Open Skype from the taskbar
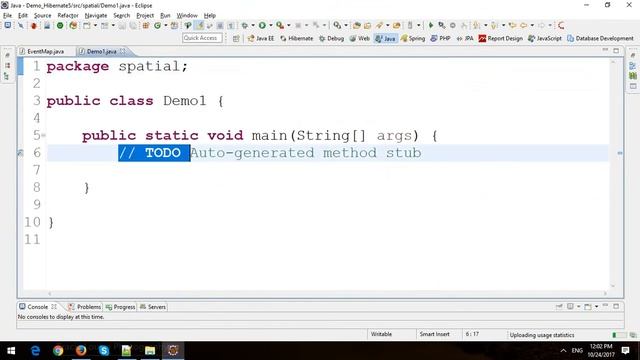 coord(104,351)
